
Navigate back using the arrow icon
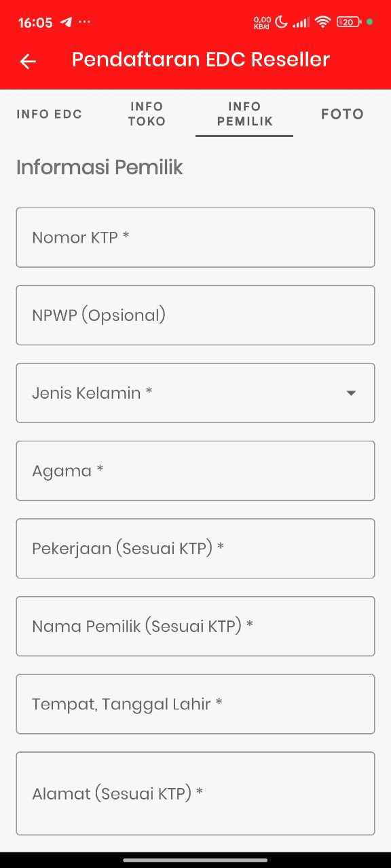(x=27, y=61)
